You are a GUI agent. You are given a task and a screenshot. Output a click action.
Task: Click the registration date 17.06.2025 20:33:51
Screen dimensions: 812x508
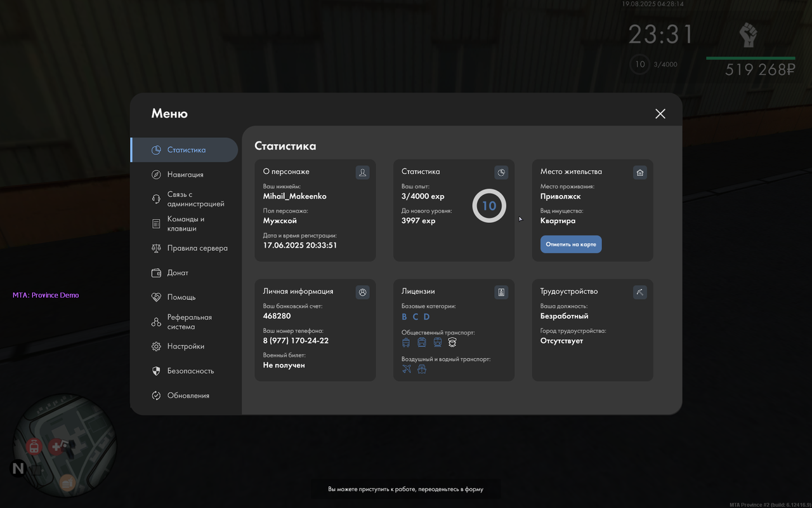pos(300,245)
